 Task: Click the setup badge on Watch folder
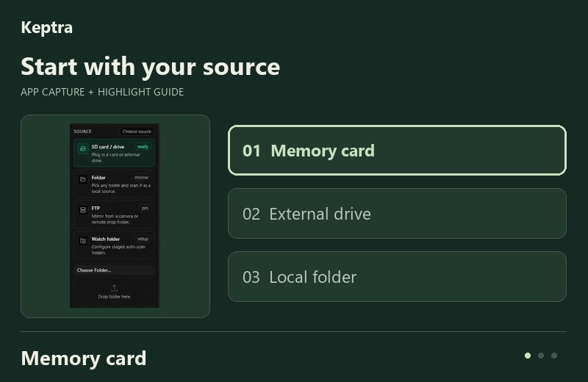coord(143,239)
